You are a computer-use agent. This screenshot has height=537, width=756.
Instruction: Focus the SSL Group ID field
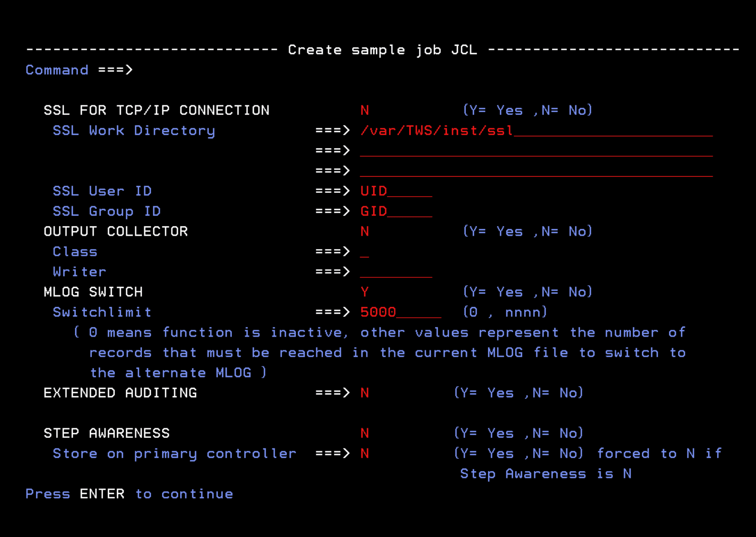click(396, 212)
